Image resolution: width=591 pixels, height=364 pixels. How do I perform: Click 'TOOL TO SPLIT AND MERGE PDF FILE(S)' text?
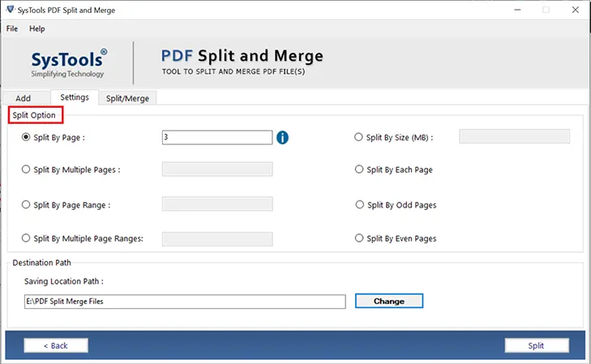[x=233, y=71]
